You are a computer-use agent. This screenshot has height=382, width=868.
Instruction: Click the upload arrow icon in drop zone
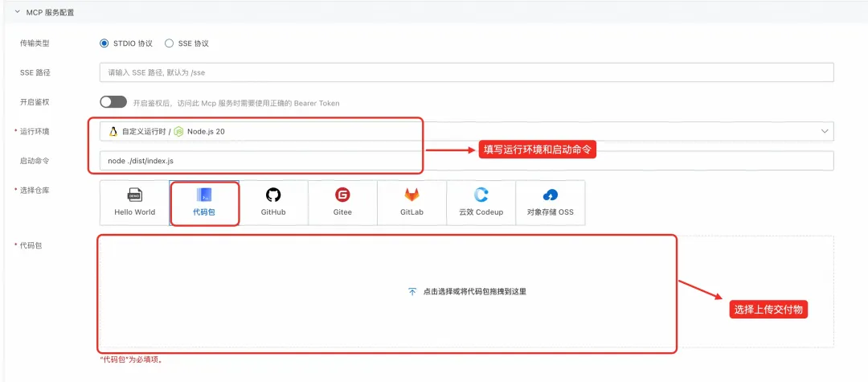pyautogui.click(x=412, y=291)
